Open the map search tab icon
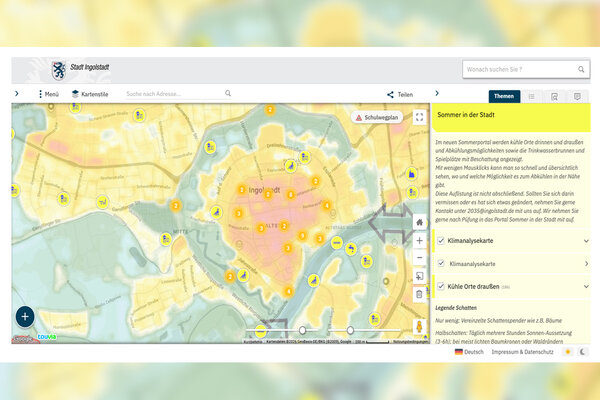The image size is (600, 400). [554, 97]
